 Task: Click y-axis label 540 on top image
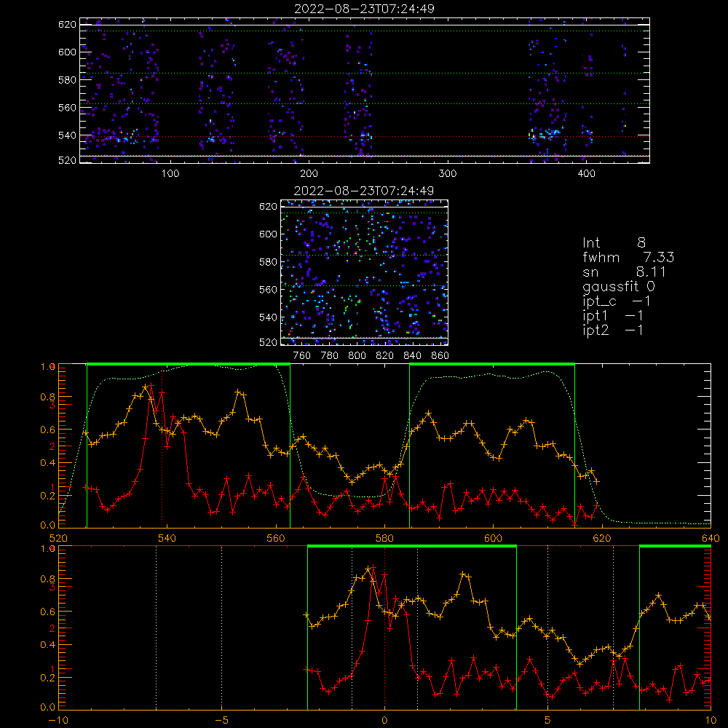point(67,135)
